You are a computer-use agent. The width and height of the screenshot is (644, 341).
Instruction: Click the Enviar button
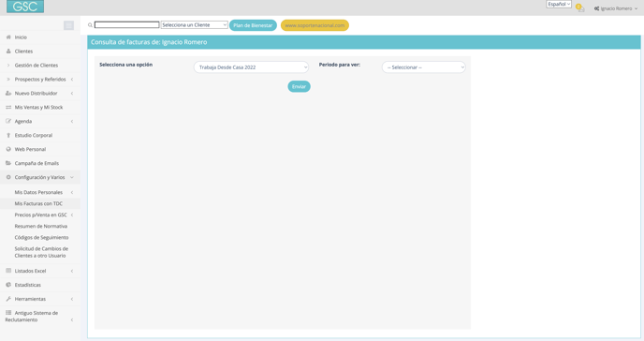[299, 86]
